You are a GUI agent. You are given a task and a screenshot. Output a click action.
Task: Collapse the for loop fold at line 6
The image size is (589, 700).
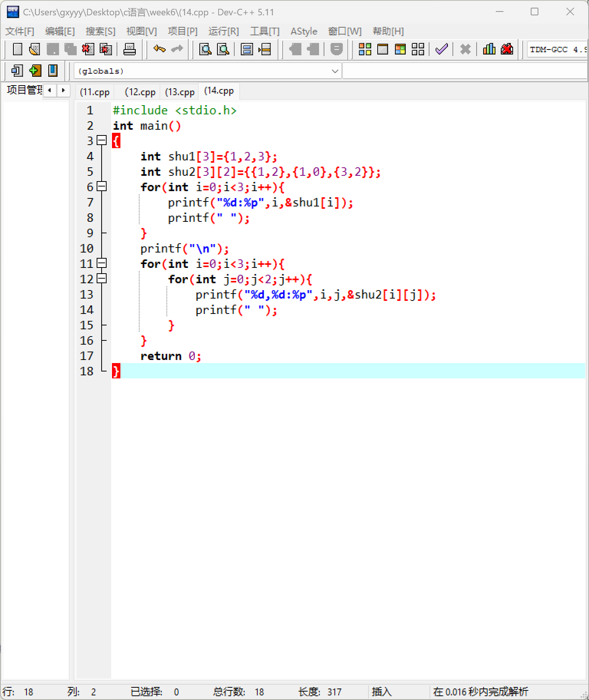click(102, 187)
